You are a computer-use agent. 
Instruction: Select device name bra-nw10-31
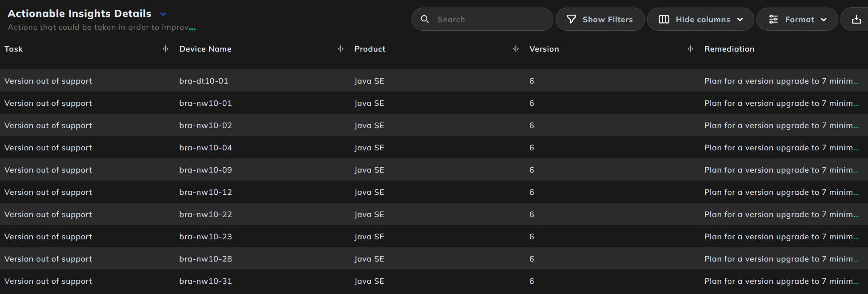tap(205, 281)
